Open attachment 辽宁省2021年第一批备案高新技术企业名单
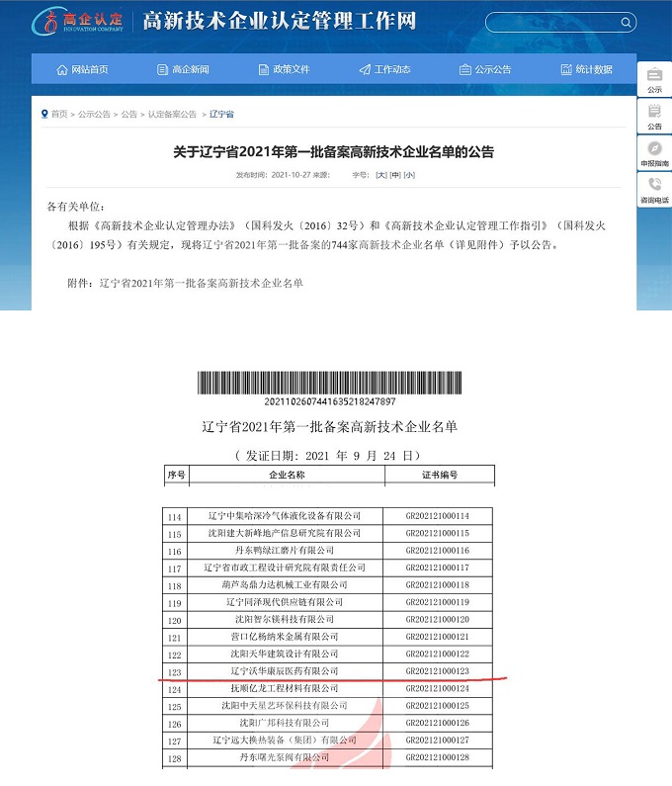672x786 pixels. tap(201, 283)
